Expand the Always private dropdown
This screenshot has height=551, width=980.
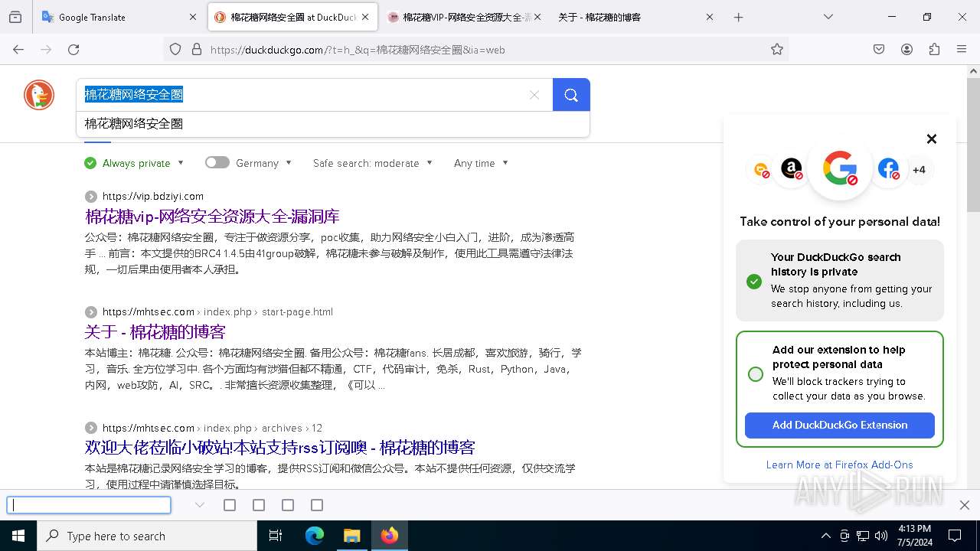181,163
